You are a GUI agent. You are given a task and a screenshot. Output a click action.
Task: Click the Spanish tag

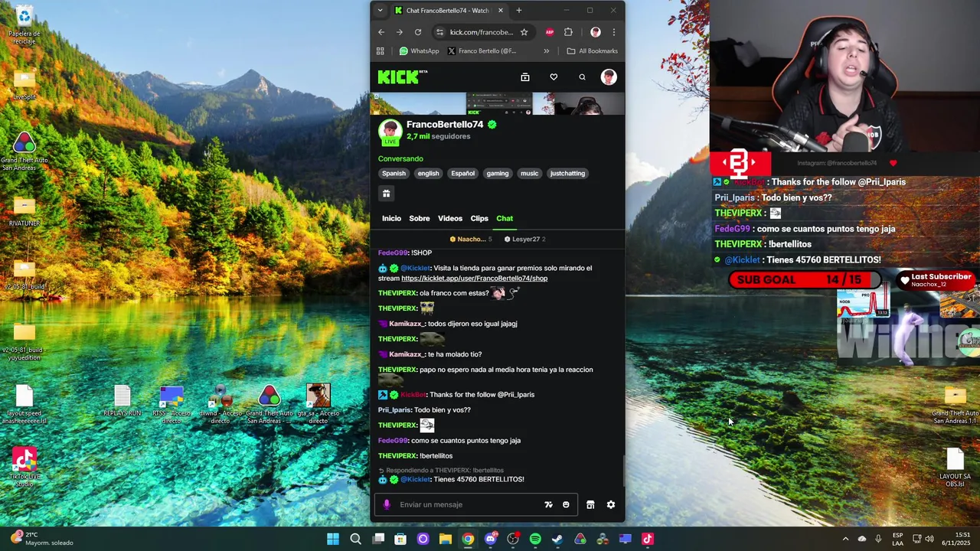click(394, 173)
